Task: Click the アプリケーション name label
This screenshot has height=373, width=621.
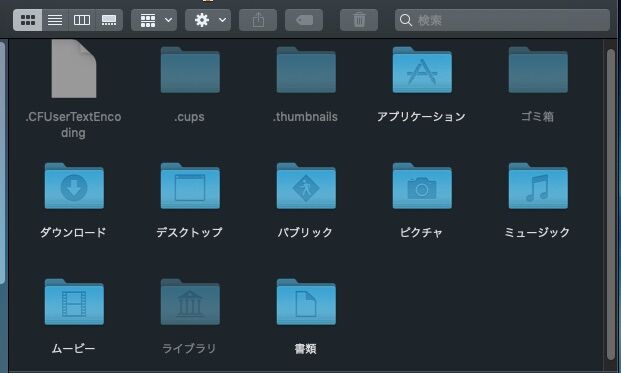Action: coord(421,117)
